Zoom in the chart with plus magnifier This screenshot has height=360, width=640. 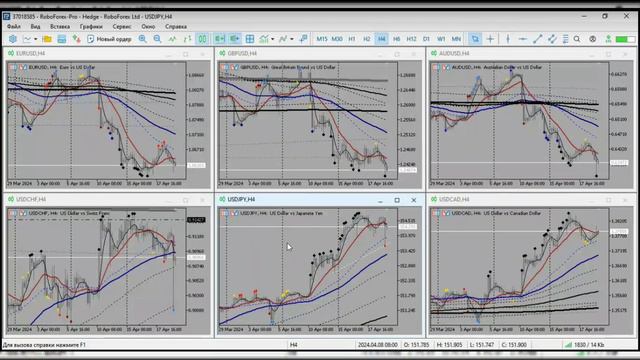(142, 39)
